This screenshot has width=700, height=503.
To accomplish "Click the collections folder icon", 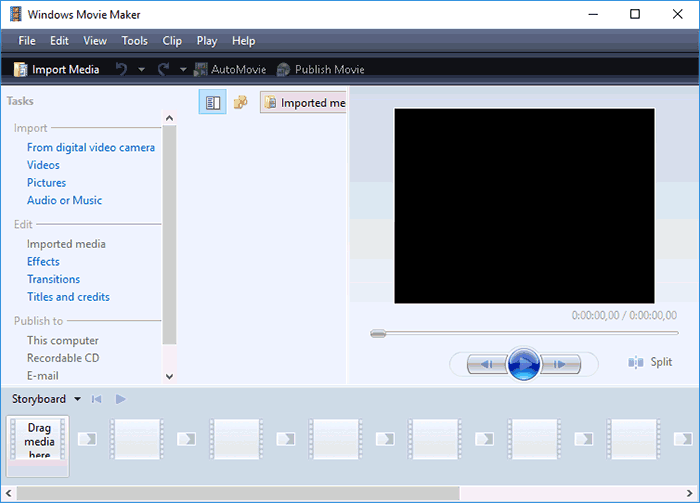I will coord(240,102).
